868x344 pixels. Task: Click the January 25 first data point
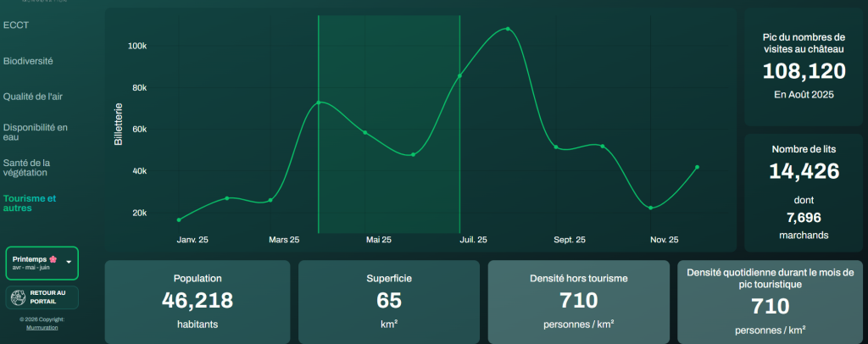[179, 220]
